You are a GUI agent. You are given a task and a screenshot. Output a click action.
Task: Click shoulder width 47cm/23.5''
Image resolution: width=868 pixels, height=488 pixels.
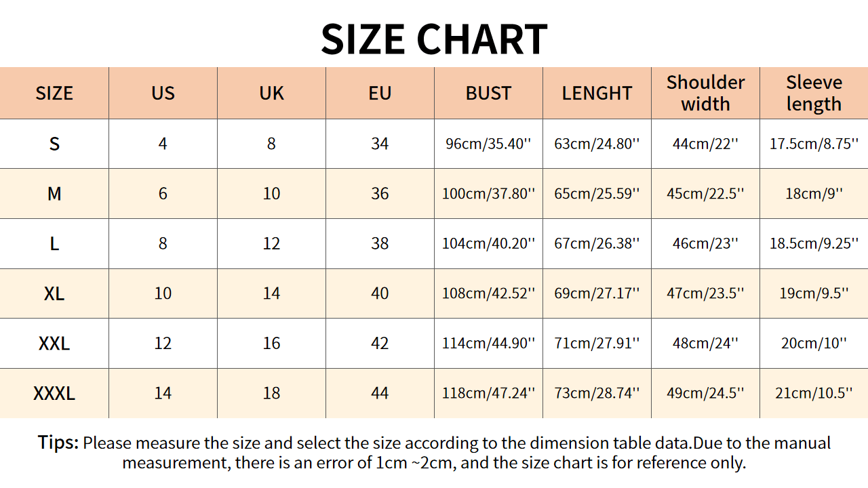pos(705,293)
